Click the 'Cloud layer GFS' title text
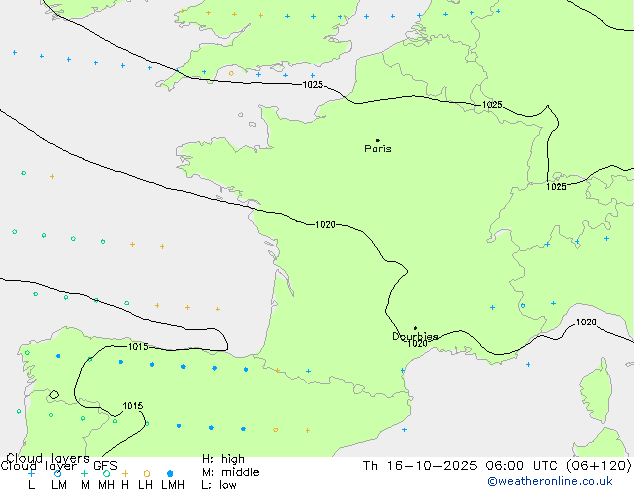 pos(59,466)
